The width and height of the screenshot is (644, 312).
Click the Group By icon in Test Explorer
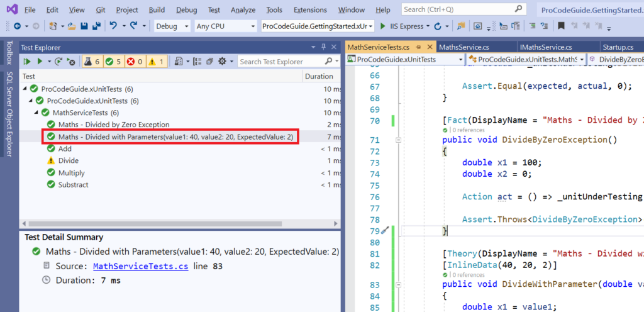coord(198,62)
